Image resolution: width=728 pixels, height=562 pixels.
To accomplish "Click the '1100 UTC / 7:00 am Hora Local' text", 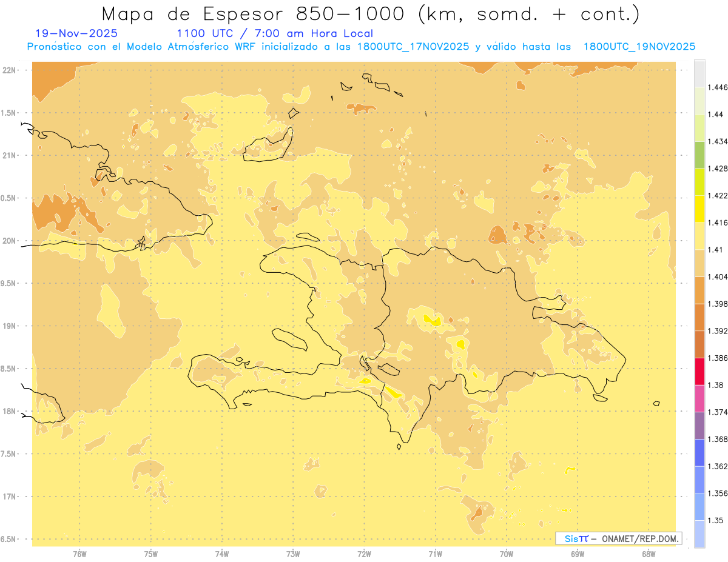I will coord(275,34).
